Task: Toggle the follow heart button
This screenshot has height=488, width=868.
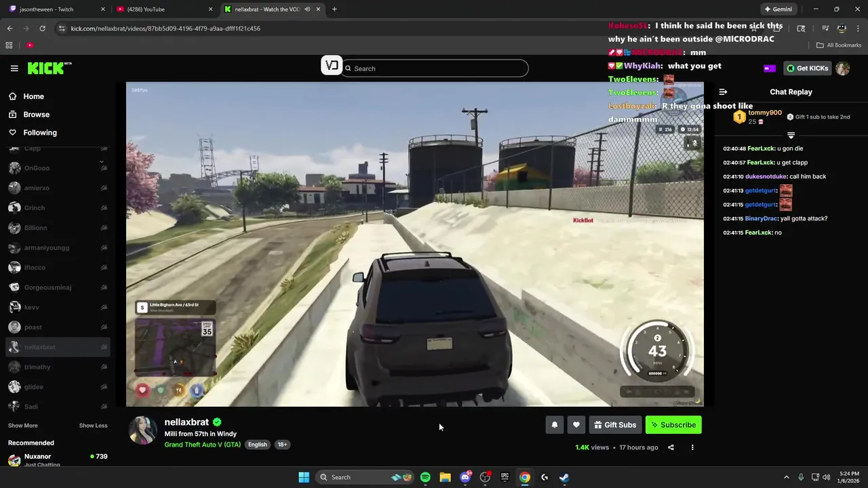Action: tap(576, 425)
